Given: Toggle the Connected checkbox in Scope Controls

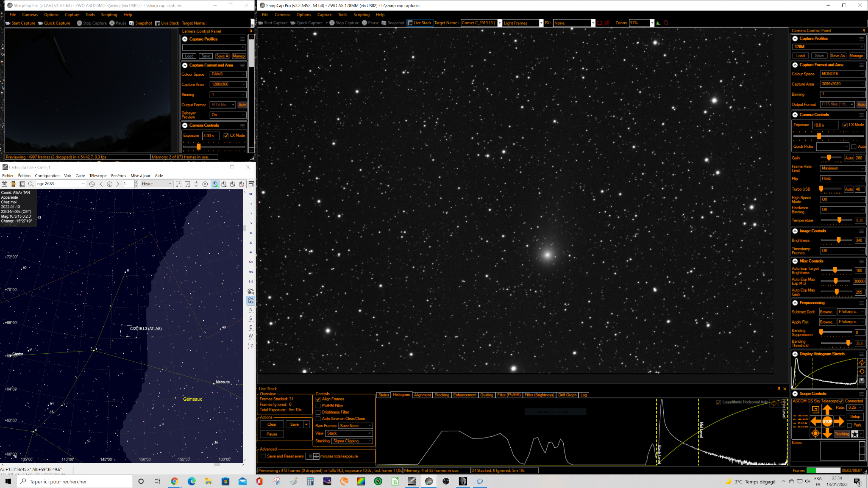Looking at the screenshot, I should point(841,401).
